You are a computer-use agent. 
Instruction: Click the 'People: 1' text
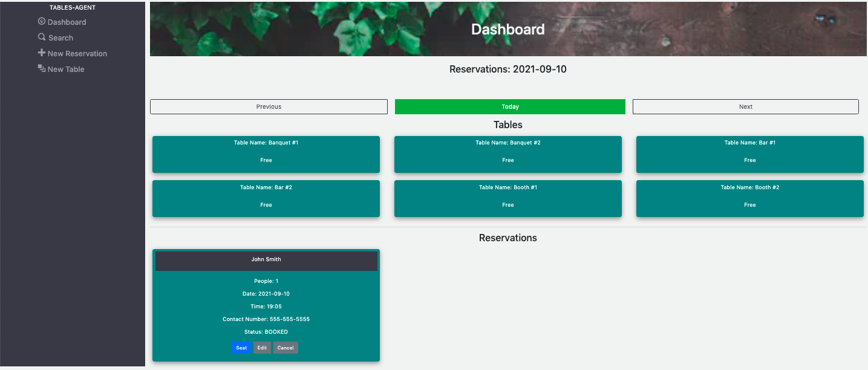click(266, 281)
